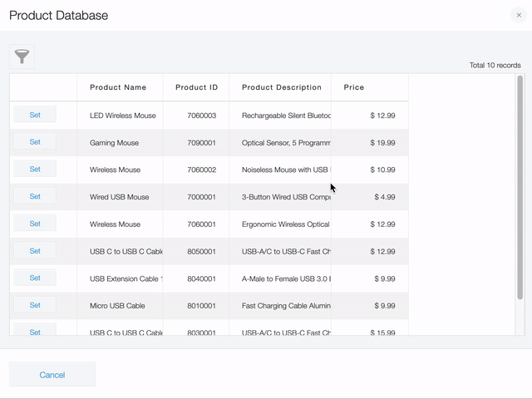The image size is (532, 399).
Task: Close the Product Database dialog
Action: click(x=519, y=15)
